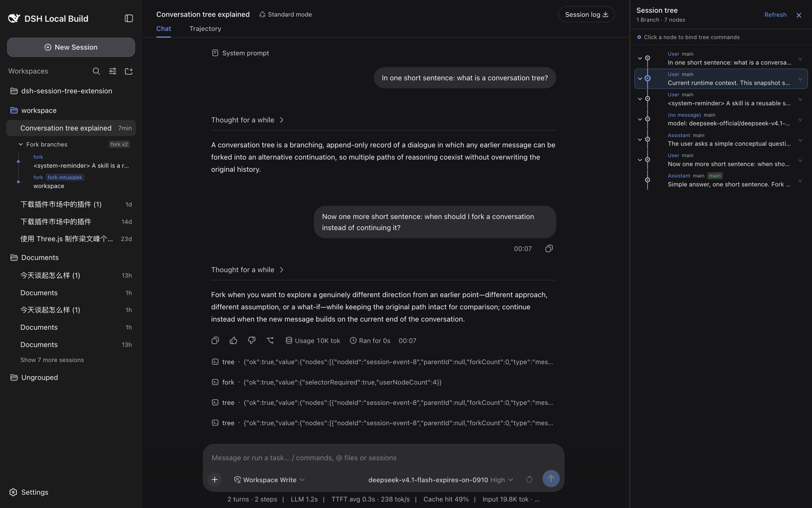Switch to the Chat tab
812x508 pixels.
[x=163, y=28]
